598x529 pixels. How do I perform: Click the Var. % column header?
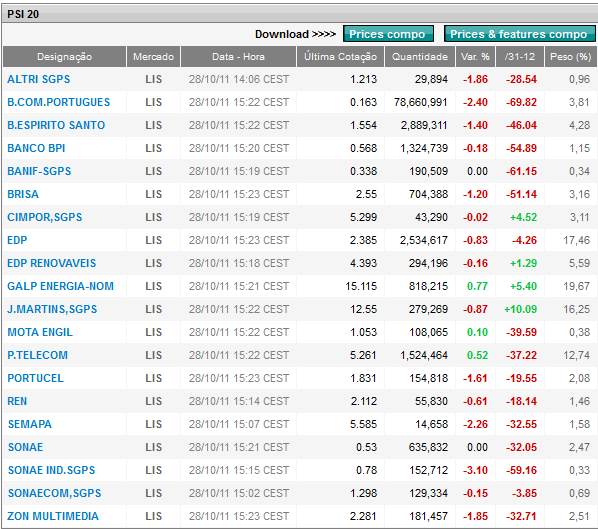(x=475, y=57)
